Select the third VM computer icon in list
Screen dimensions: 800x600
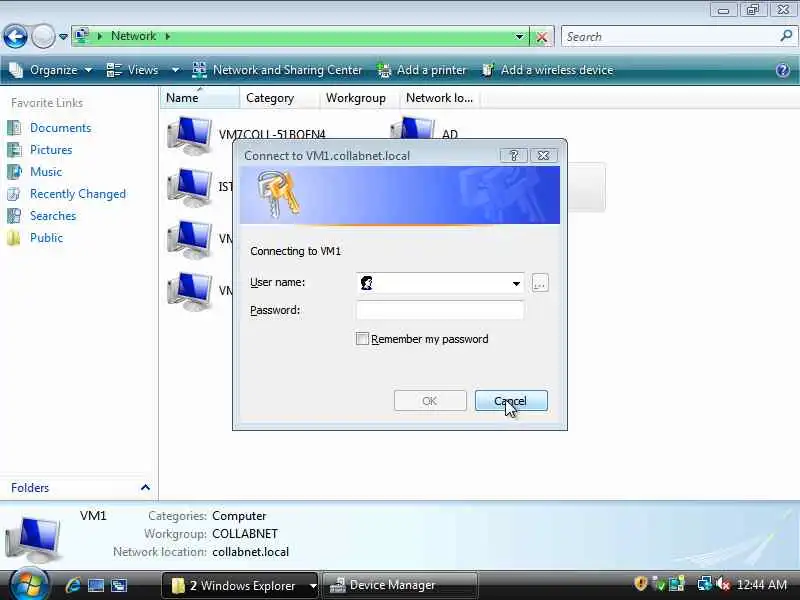189,239
